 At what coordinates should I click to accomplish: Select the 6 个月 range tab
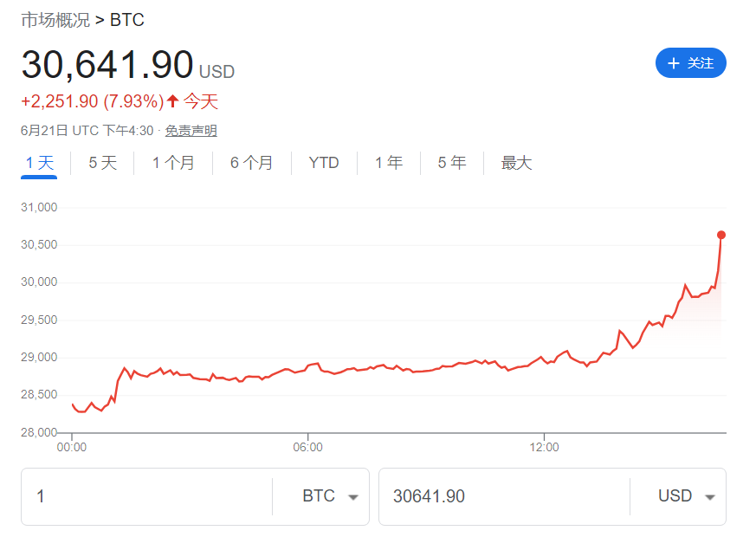(x=251, y=163)
